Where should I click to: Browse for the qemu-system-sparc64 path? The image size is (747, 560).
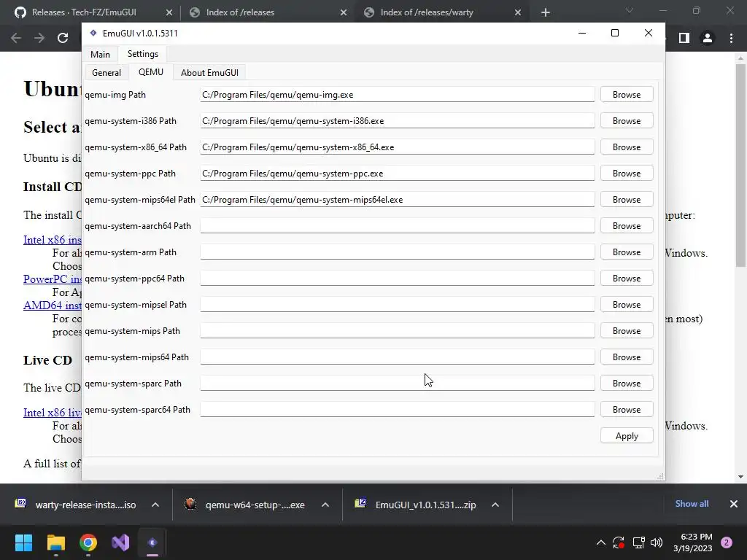coord(627,409)
